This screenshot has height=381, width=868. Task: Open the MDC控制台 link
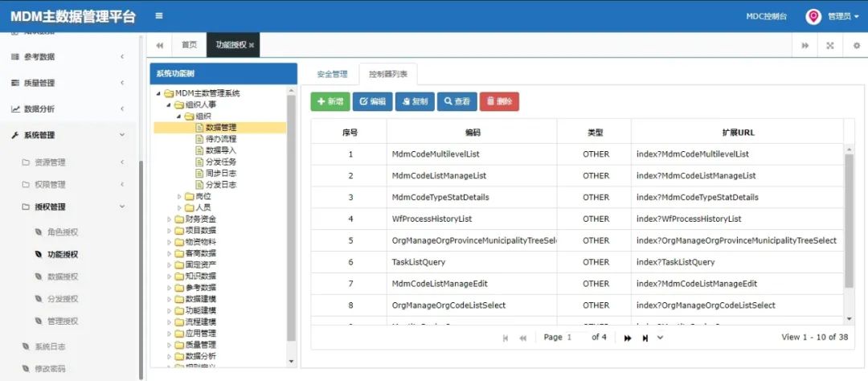click(767, 17)
